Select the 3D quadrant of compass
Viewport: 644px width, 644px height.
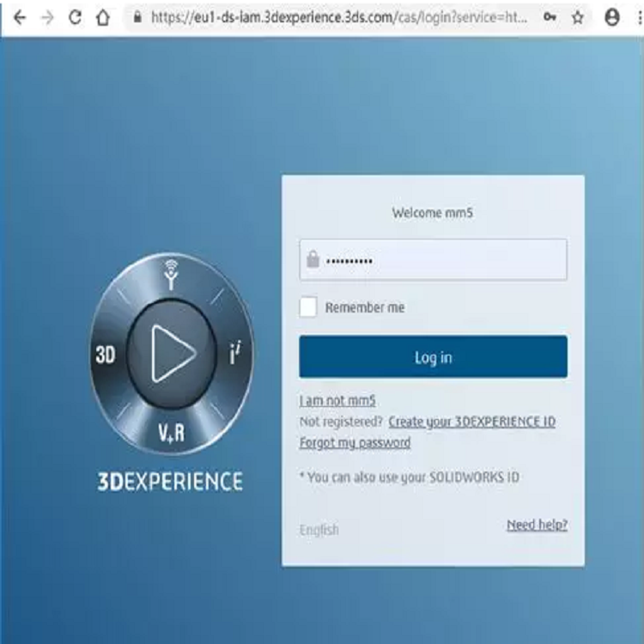click(x=106, y=355)
